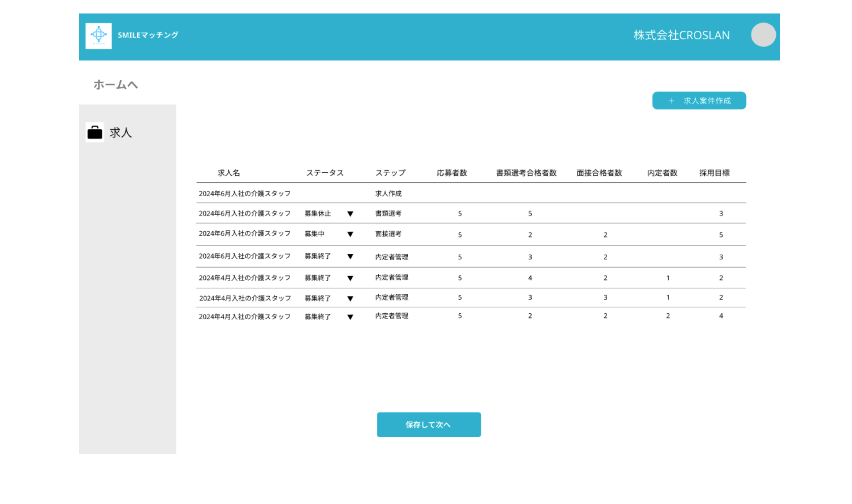The width and height of the screenshot is (852, 504).
Task: Open status dropdown for last 2024年4月 row
Action: pos(350,317)
